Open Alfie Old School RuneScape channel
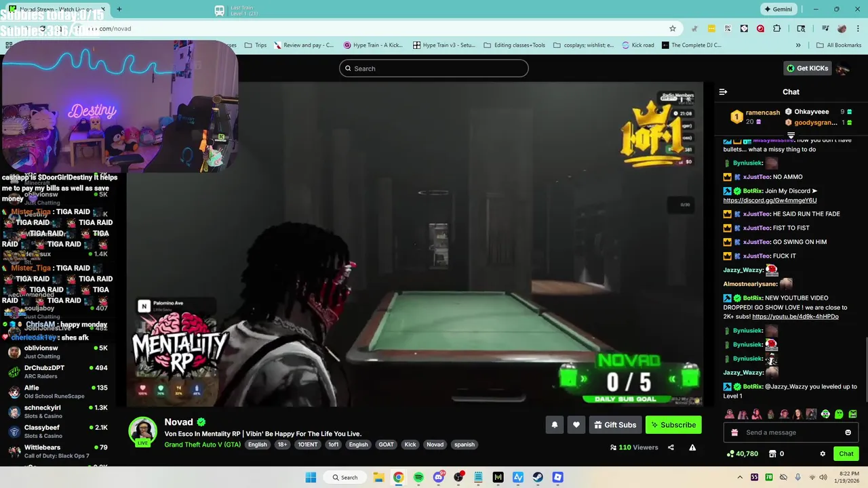The height and width of the screenshot is (488, 868). (x=58, y=392)
